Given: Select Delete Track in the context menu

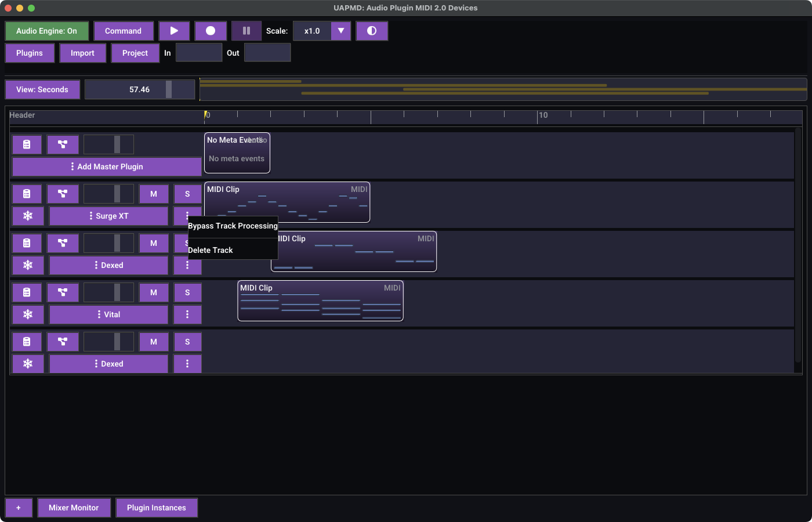Looking at the screenshot, I should coord(233,250).
